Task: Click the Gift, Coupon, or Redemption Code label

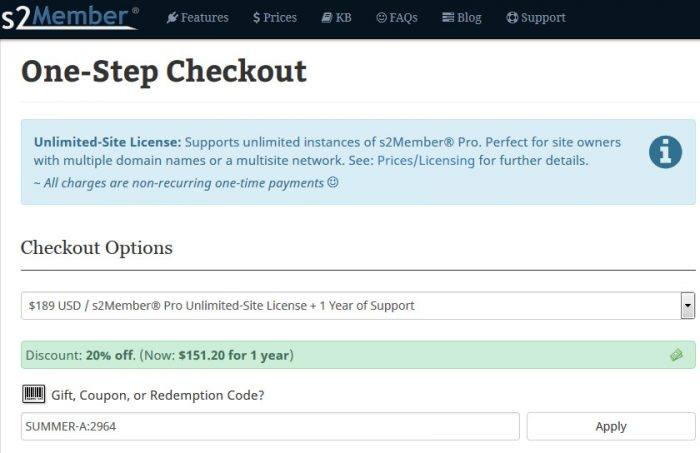Action: coord(158,395)
